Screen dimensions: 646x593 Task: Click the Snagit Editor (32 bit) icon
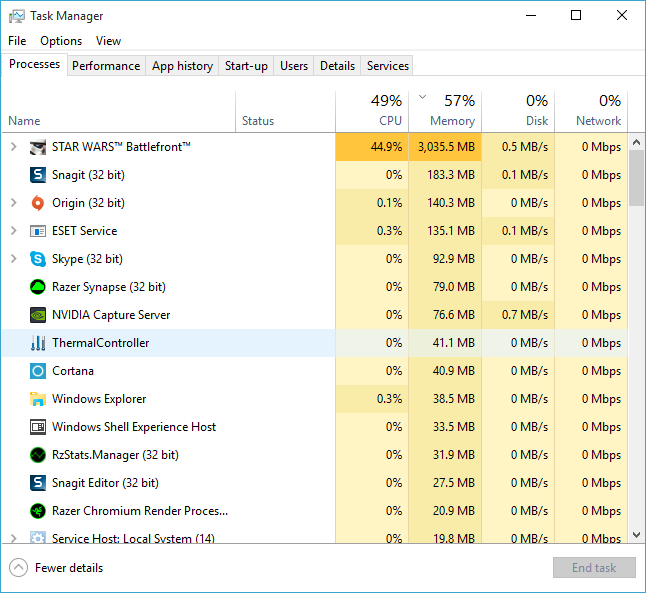click(38, 483)
